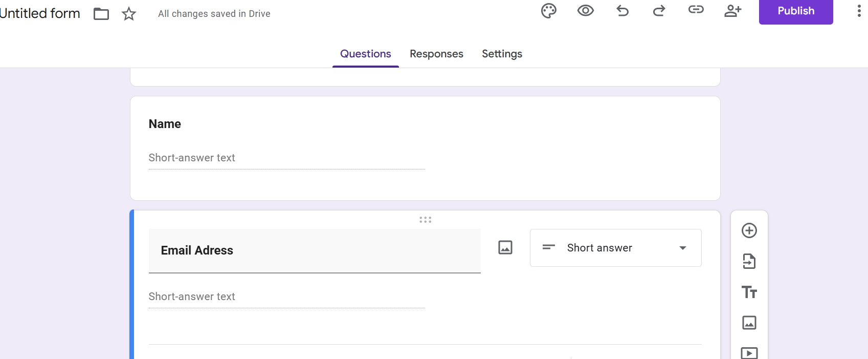Add collaborators to the form
Screen dimensions: 868x359
point(732,11)
